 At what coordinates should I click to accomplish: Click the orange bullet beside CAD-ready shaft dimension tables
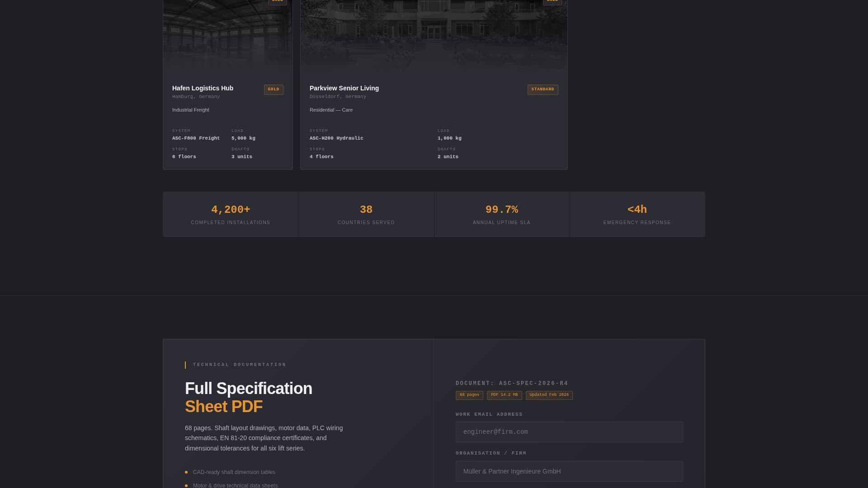pyautogui.click(x=186, y=472)
